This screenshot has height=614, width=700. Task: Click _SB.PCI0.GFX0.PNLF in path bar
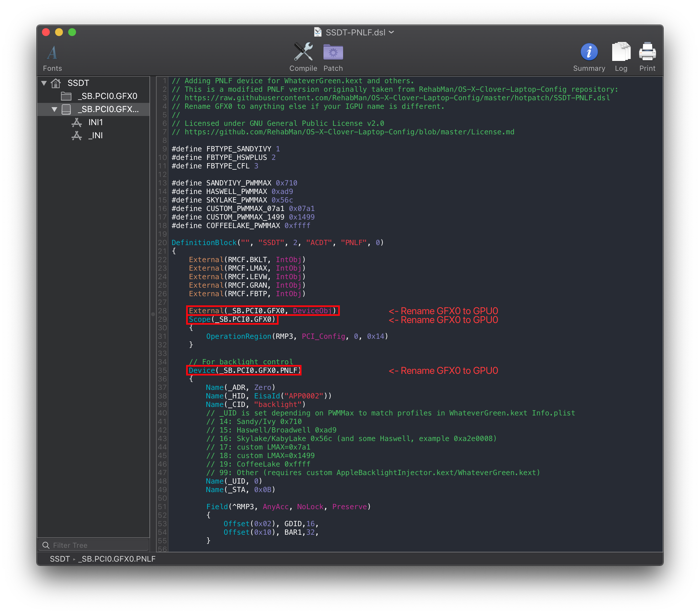coord(117,559)
